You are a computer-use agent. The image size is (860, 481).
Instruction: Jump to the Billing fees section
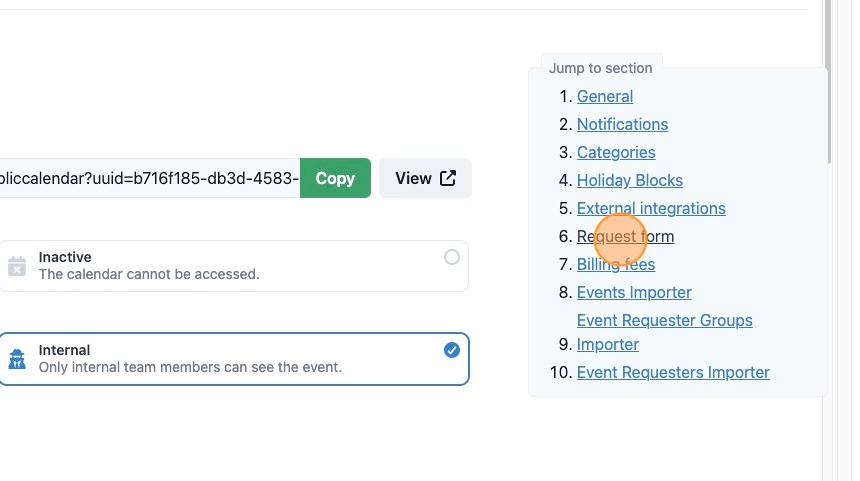click(x=615, y=264)
